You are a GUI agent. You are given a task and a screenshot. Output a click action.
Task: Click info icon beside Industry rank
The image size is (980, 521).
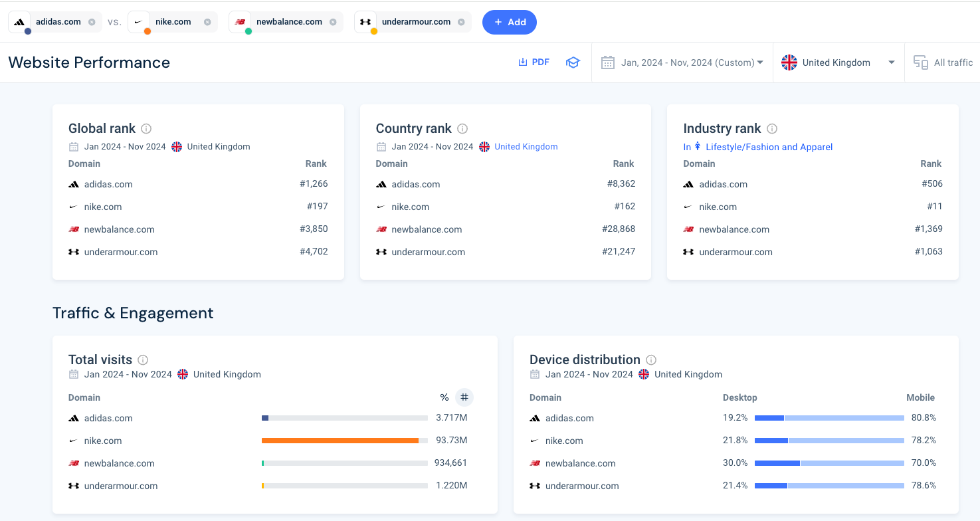[772, 129]
